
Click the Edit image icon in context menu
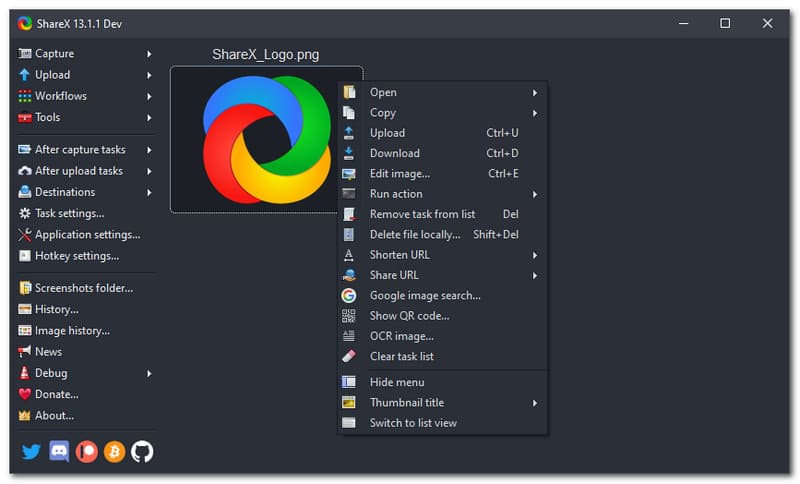click(349, 174)
